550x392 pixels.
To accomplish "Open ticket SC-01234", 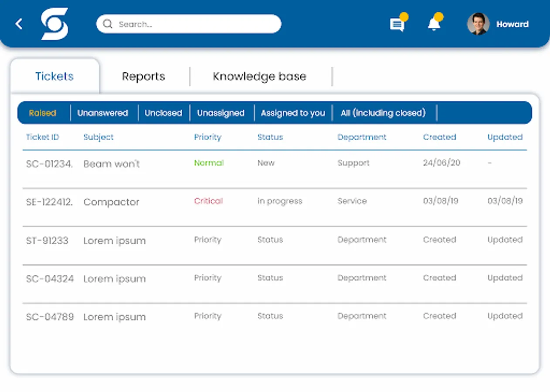I will pos(49,164).
